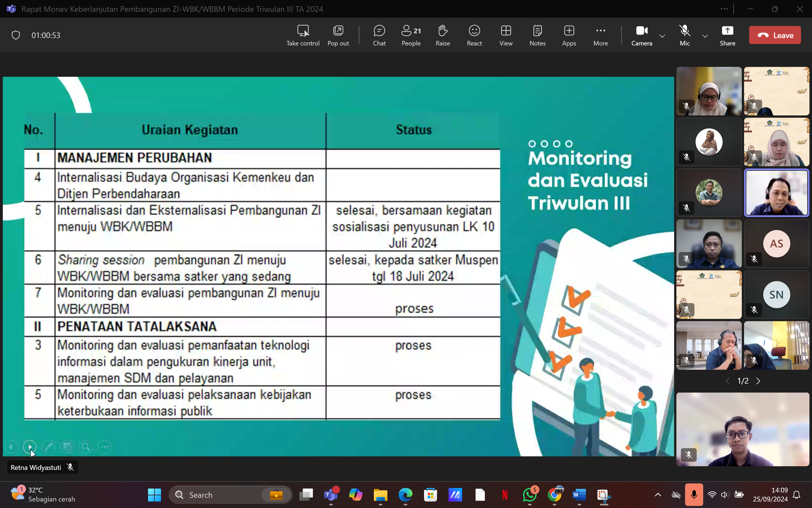Screen dimensions: 812x508
Task: Click the PENATAAN TATALAKSANA table row
Action: (x=262, y=327)
